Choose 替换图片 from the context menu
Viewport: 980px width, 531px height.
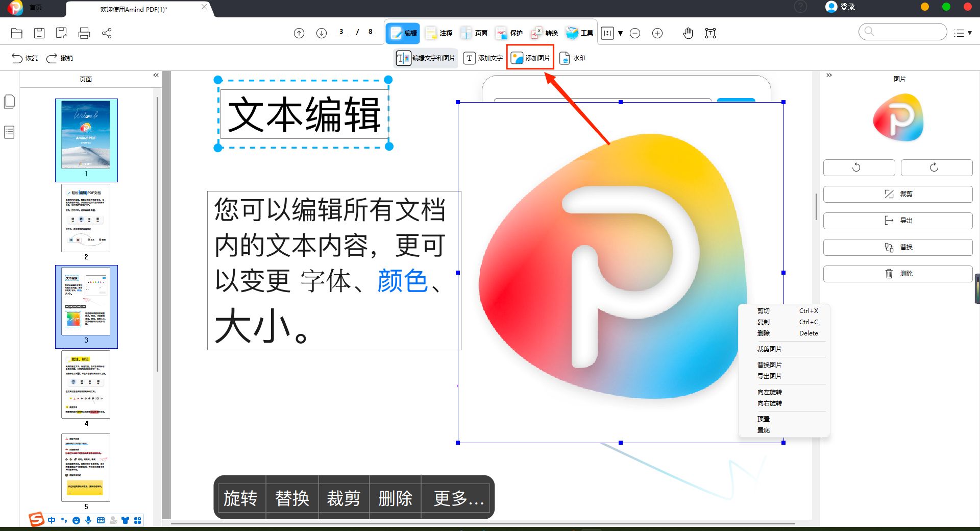(x=770, y=365)
